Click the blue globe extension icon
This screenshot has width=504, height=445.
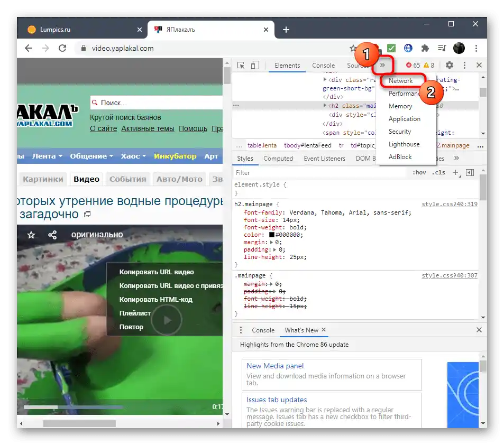coord(408,48)
